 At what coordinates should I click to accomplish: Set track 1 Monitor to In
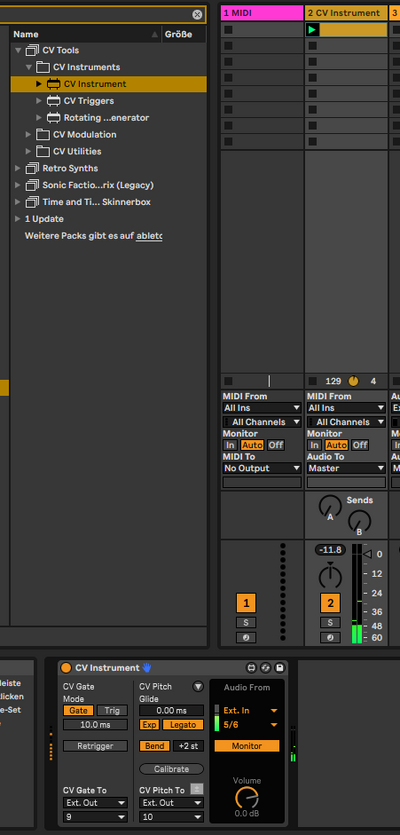coord(230,445)
